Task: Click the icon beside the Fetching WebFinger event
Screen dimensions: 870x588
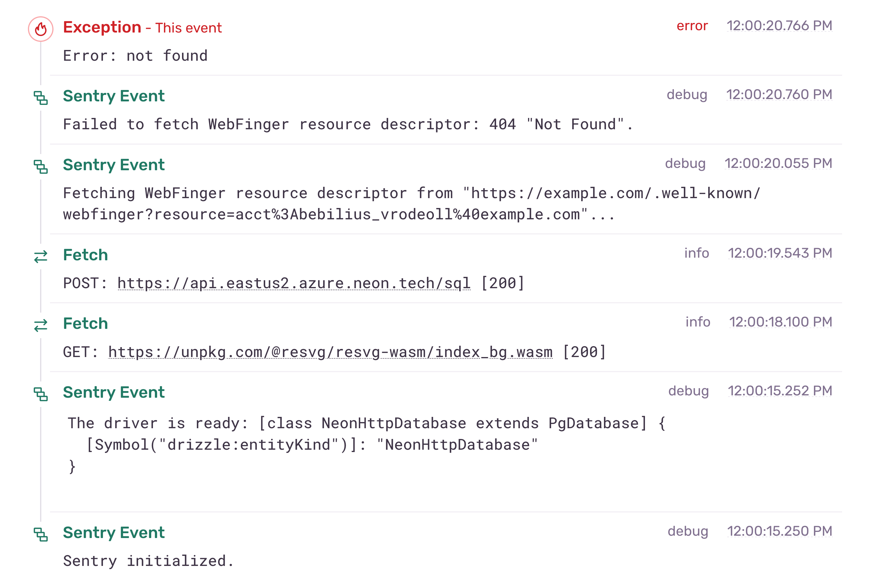Action: (40, 167)
